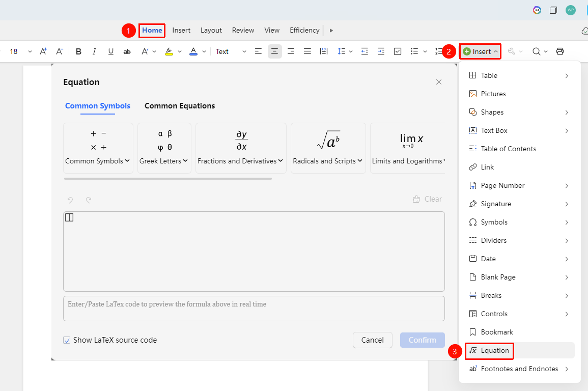Viewport: 588px width, 391px height.
Task: Apply italic formatting
Action: [x=95, y=51]
